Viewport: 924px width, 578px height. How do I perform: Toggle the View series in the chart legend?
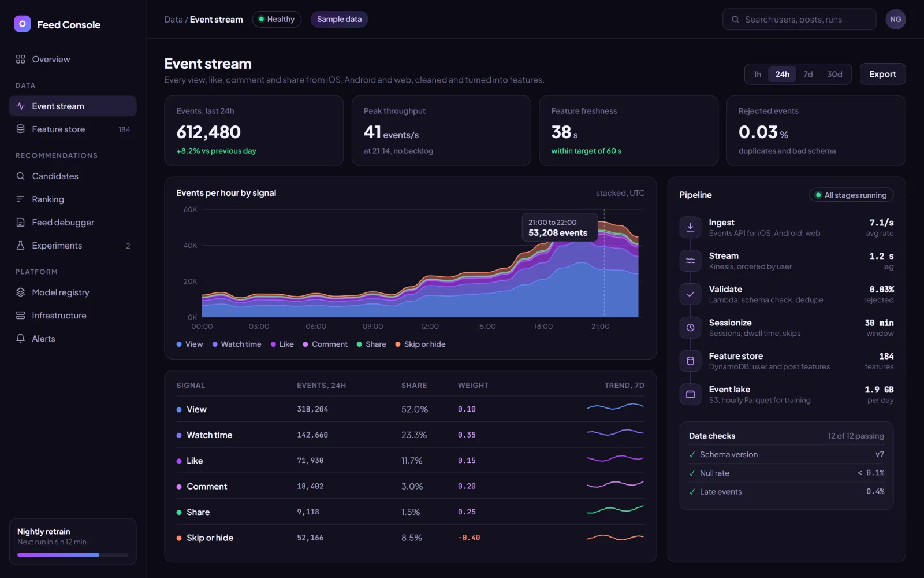(190, 344)
